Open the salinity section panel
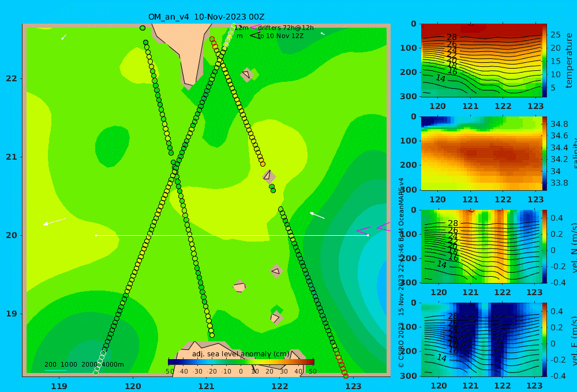 click(481, 153)
